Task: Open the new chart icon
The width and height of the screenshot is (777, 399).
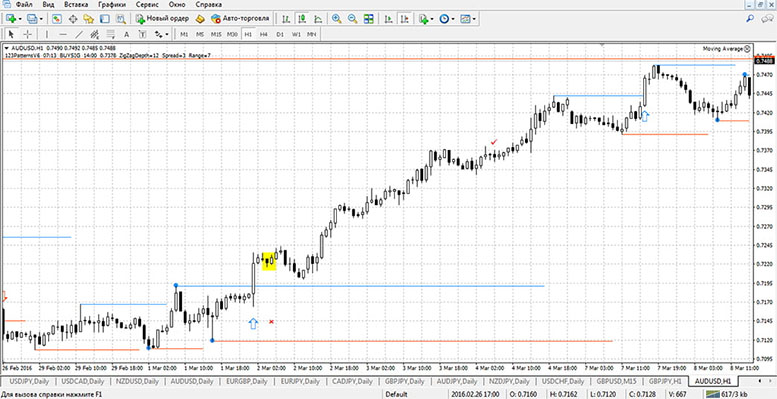Action: coord(10,19)
